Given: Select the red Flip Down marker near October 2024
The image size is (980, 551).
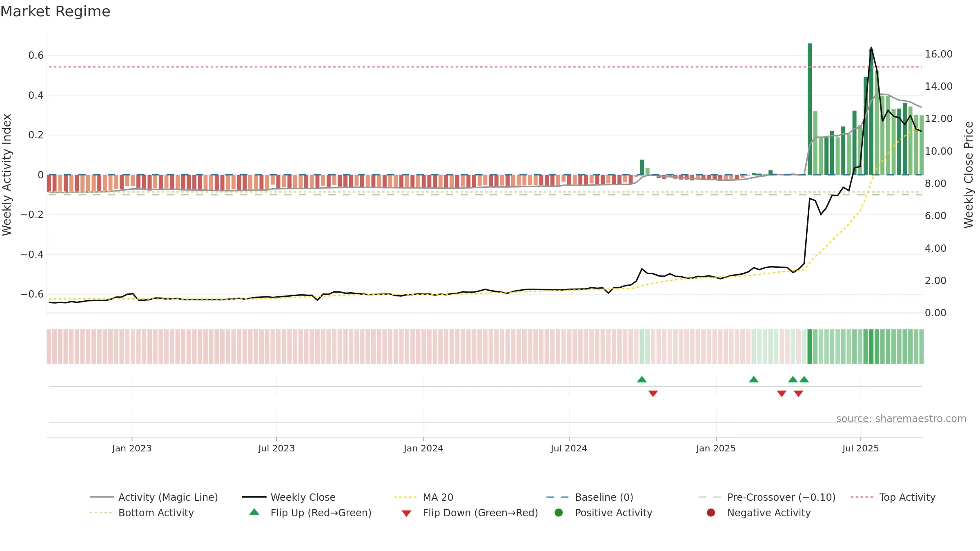Looking at the screenshot, I should [x=653, y=393].
